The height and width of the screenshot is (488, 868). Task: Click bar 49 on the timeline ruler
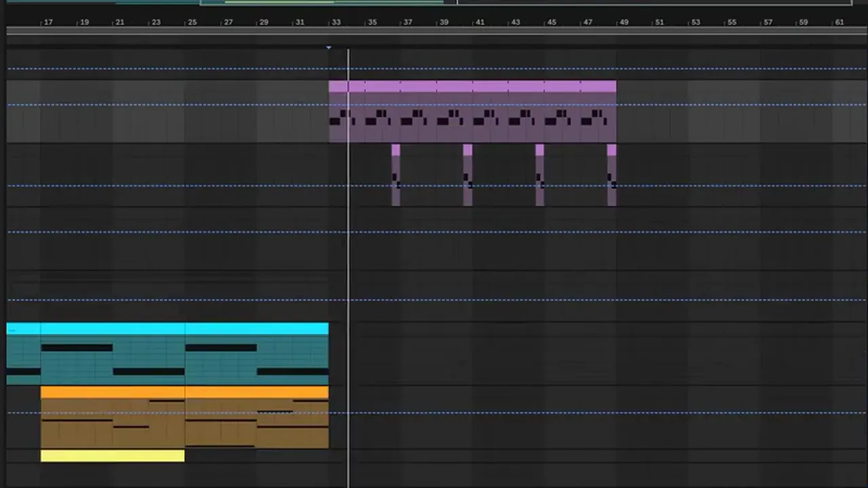(x=624, y=22)
